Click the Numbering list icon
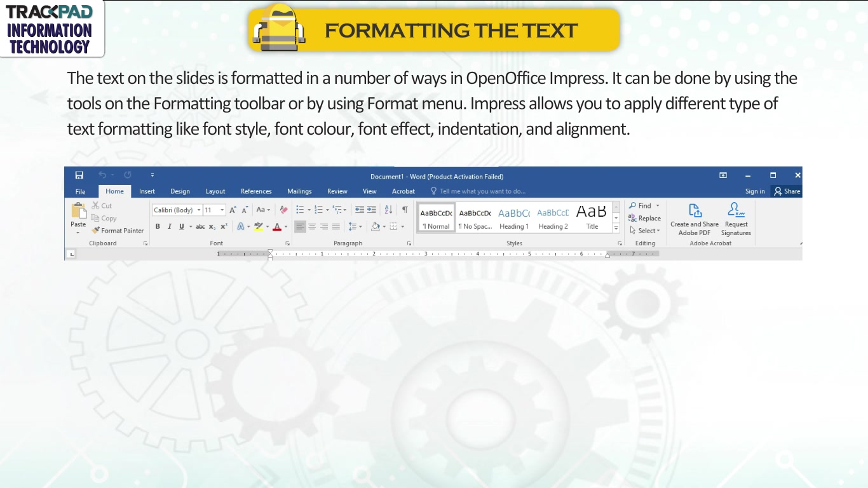This screenshot has width=868, height=488. click(x=319, y=210)
